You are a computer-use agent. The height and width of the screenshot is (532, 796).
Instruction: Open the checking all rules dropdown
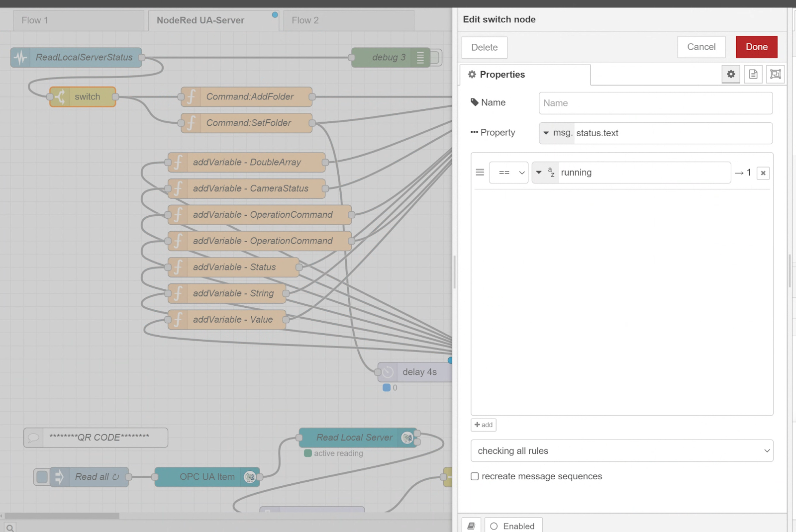coord(622,451)
